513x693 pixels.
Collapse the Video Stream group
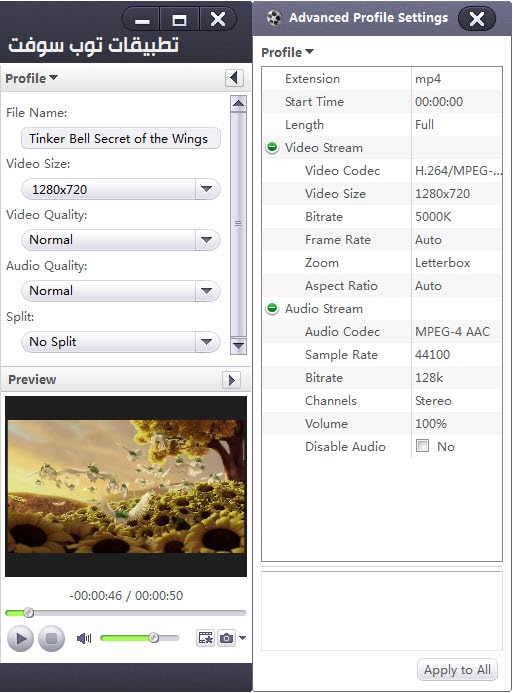tap(272, 147)
